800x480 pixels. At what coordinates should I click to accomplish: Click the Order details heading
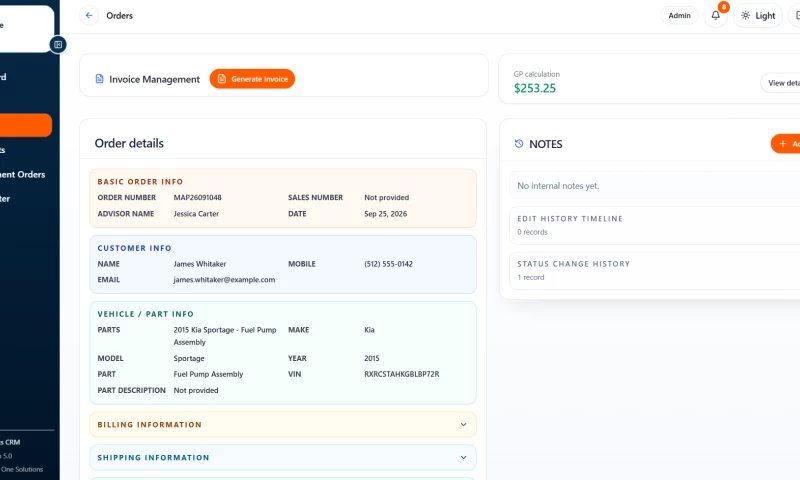tap(129, 143)
